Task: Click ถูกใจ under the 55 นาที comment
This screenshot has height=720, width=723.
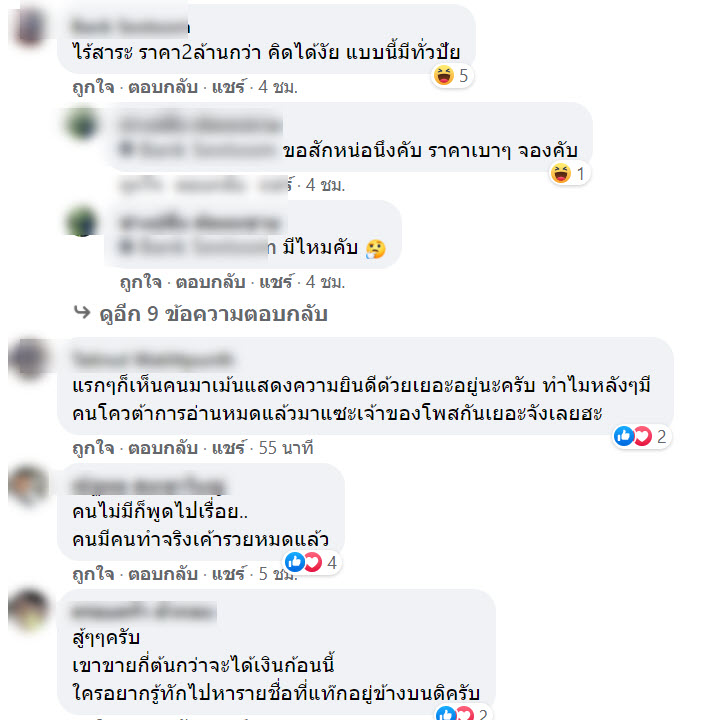Action: pos(93,448)
